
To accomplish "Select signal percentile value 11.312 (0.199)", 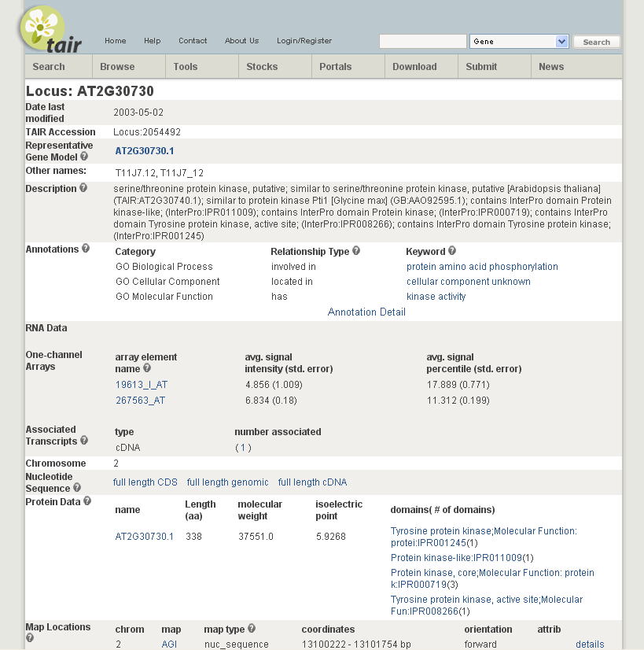I will point(458,401).
